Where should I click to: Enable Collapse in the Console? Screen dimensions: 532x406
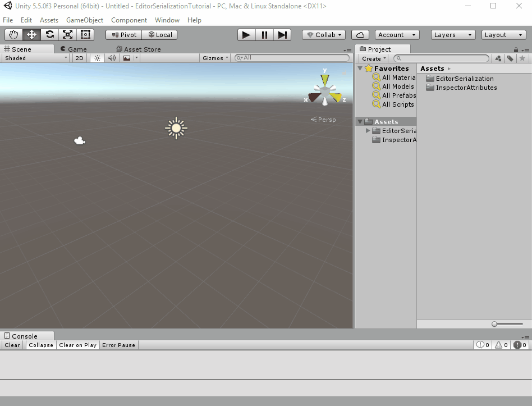(x=40, y=345)
